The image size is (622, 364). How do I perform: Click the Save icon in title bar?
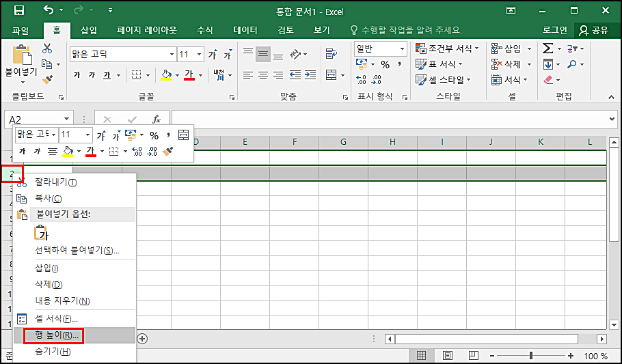pyautogui.click(x=18, y=11)
